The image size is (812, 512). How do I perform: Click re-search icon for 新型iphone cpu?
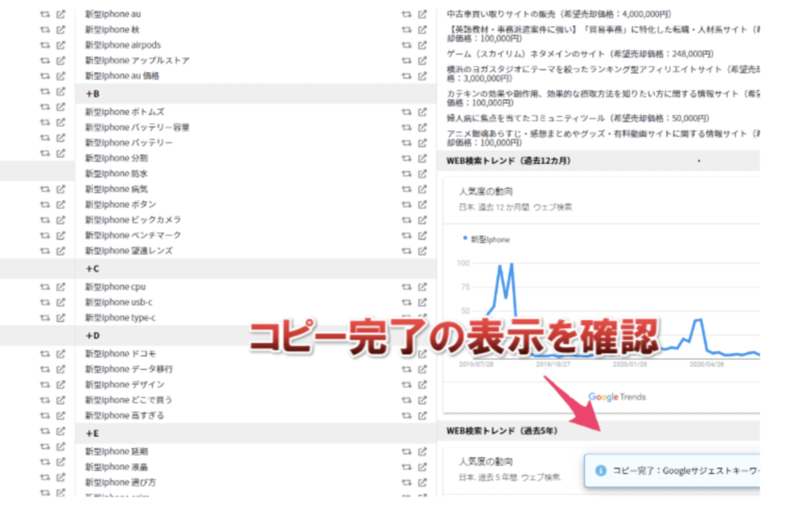tap(407, 287)
